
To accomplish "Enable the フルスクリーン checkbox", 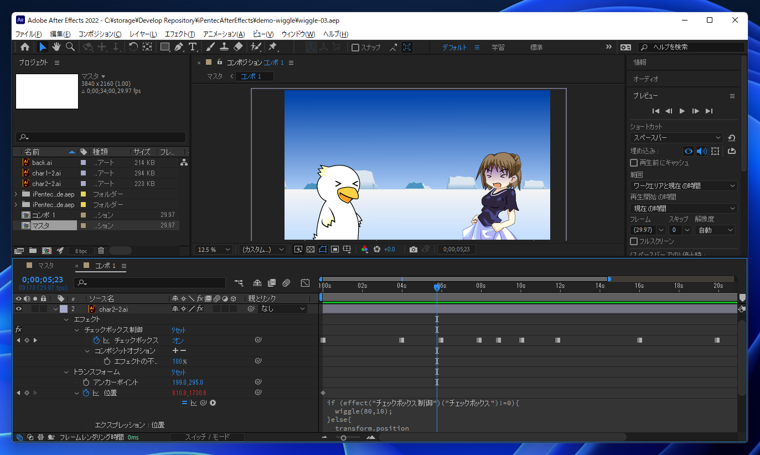I will click(x=633, y=241).
